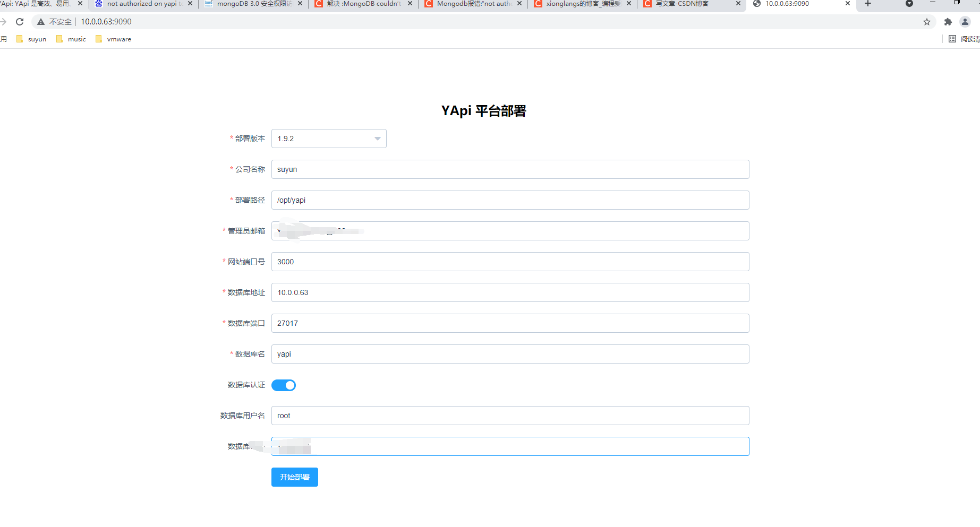
Task: Open the music bookmark folder
Action: click(71, 39)
